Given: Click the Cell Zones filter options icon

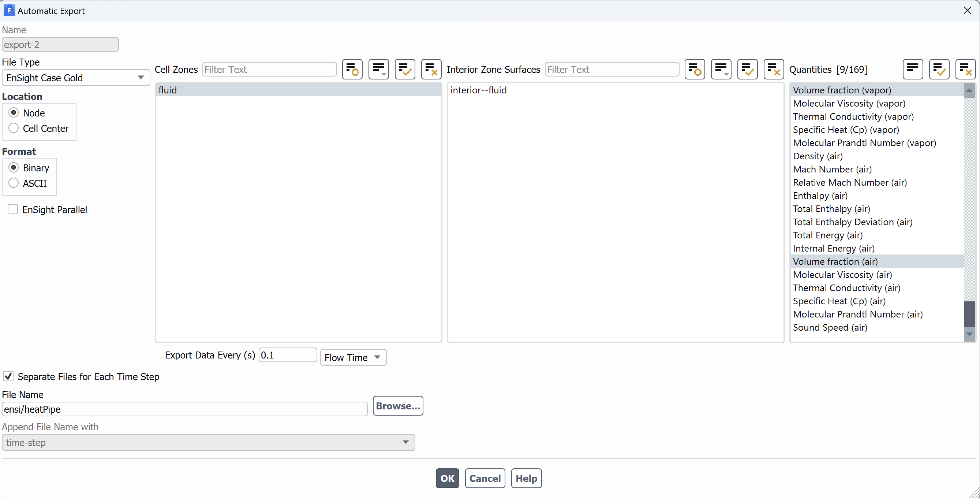Looking at the screenshot, I should click(x=352, y=69).
